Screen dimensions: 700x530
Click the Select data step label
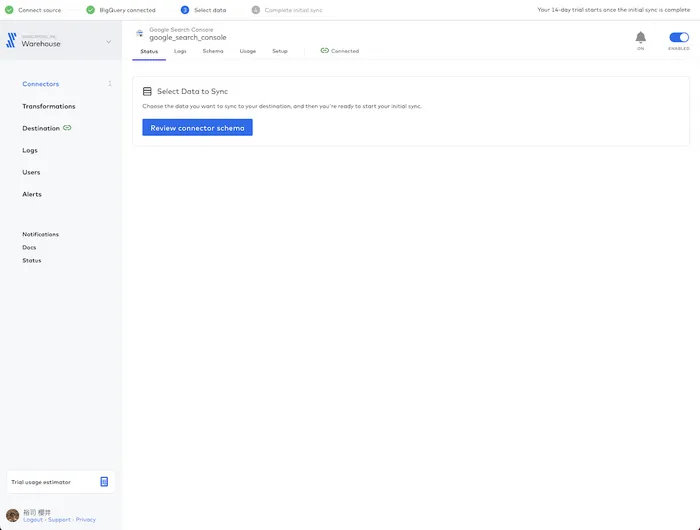pyautogui.click(x=210, y=10)
